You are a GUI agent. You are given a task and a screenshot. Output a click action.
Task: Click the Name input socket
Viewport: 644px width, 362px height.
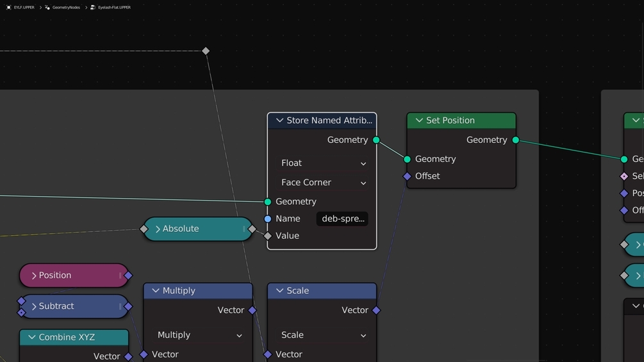[x=268, y=218]
